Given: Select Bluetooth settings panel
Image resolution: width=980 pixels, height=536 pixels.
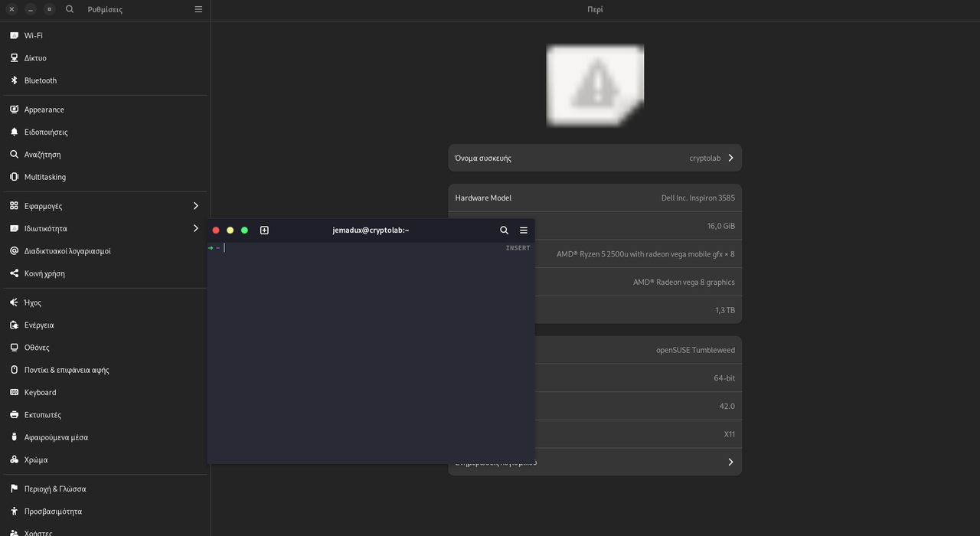Looking at the screenshot, I should click(105, 80).
